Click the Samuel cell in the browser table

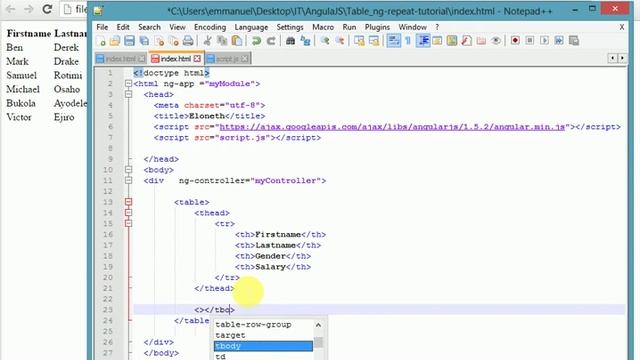point(22,76)
